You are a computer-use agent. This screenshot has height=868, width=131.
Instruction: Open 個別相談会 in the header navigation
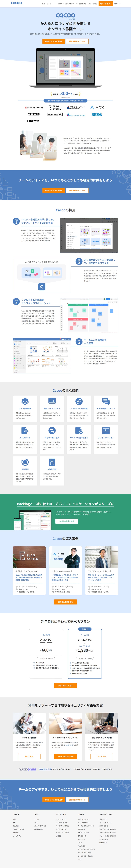tap(83, 4)
